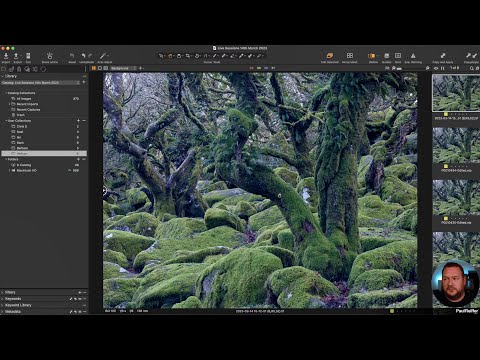Collapse the User Collections group
The image size is (480, 360).
(6, 121)
